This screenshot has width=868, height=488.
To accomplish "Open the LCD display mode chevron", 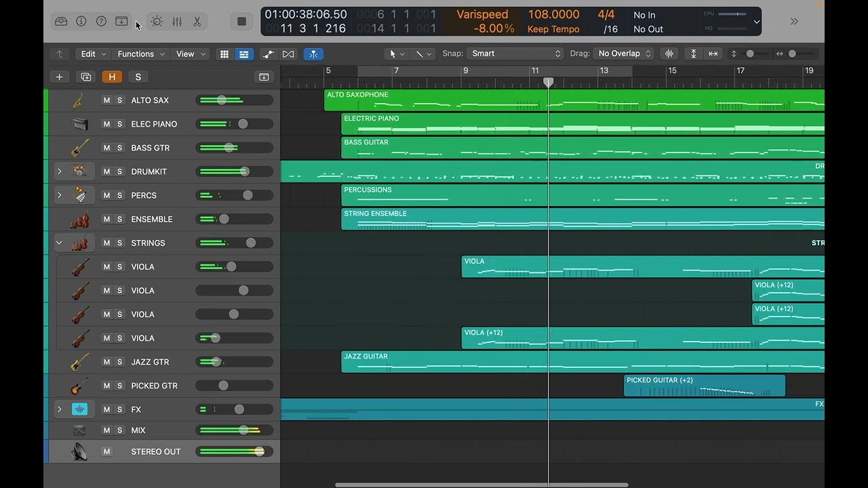I will click(x=757, y=22).
